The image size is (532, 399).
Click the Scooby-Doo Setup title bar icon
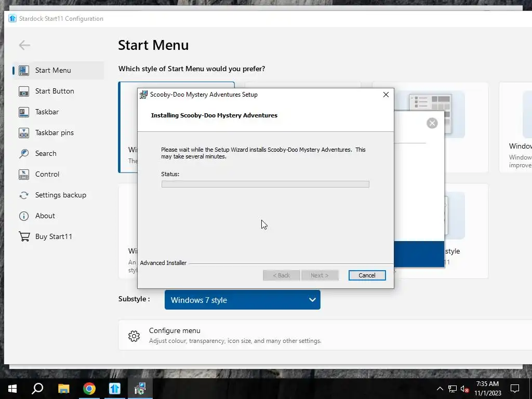coord(143,95)
